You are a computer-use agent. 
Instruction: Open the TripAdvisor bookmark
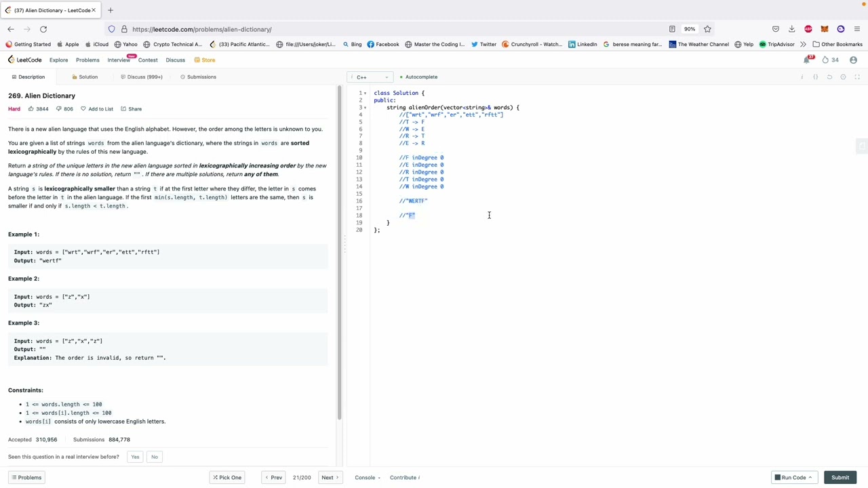[x=776, y=44]
